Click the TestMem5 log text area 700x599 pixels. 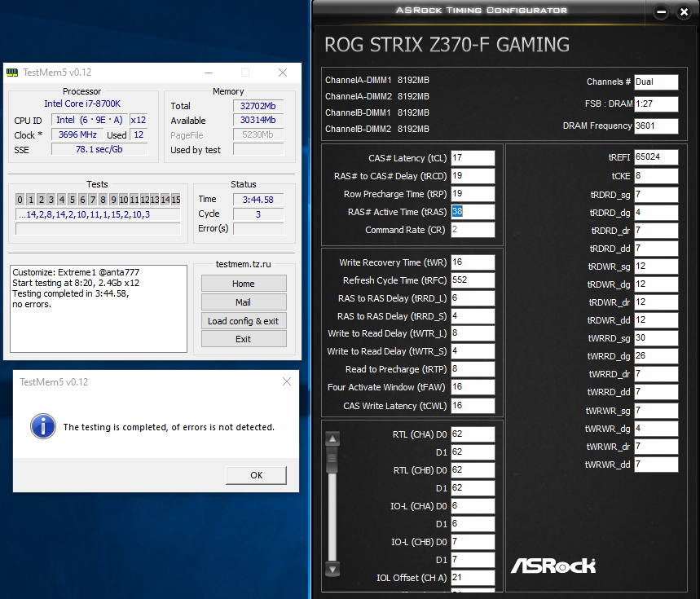coord(99,309)
